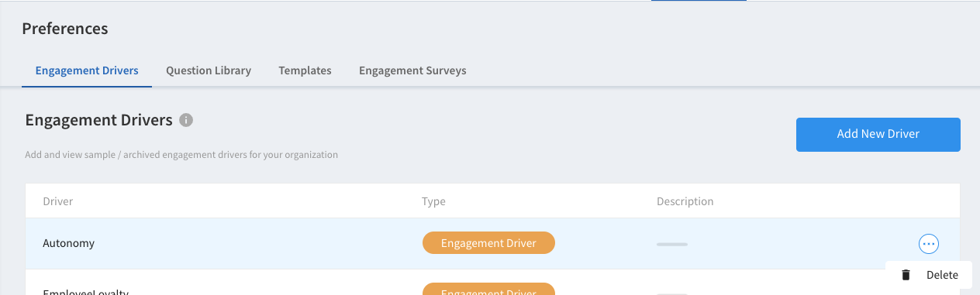The width and height of the screenshot is (980, 295).
Task: Open the Templates tab
Action: [x=305, y=70]
